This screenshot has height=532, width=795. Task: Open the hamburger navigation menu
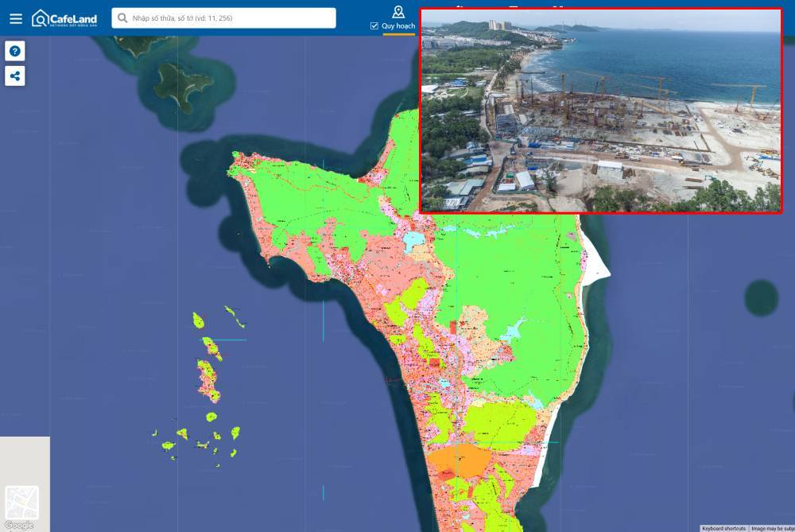16,18
